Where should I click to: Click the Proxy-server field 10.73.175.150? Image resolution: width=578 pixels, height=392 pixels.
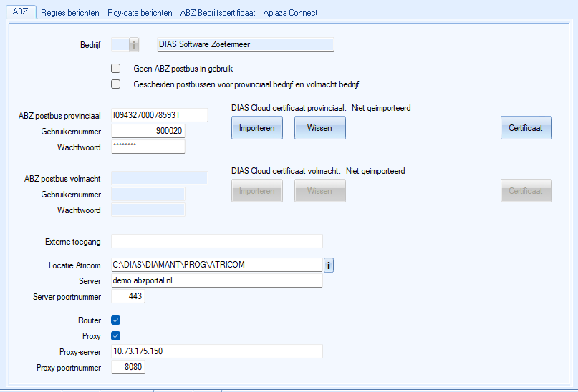pyautogui.click(x=217, y=351)
